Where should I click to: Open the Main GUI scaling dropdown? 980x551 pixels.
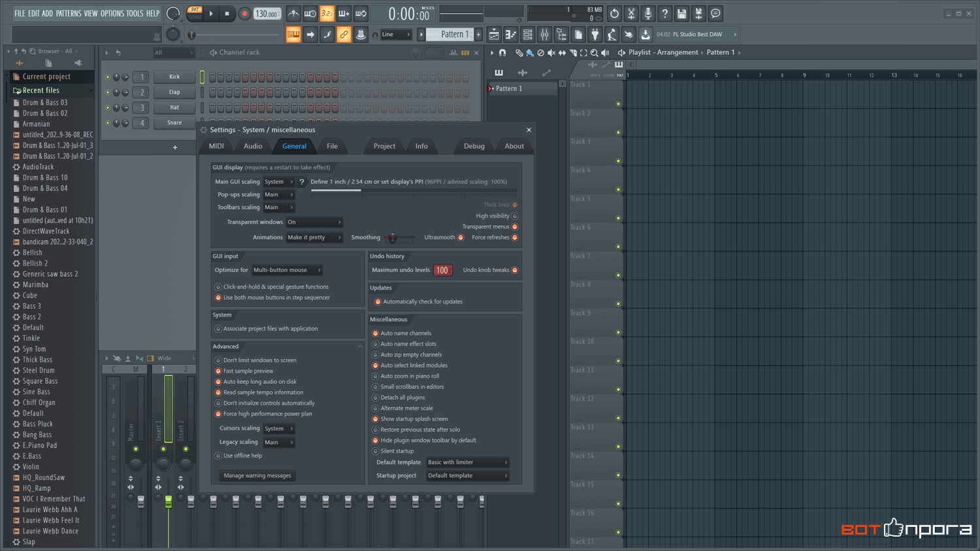coord(279,182)
